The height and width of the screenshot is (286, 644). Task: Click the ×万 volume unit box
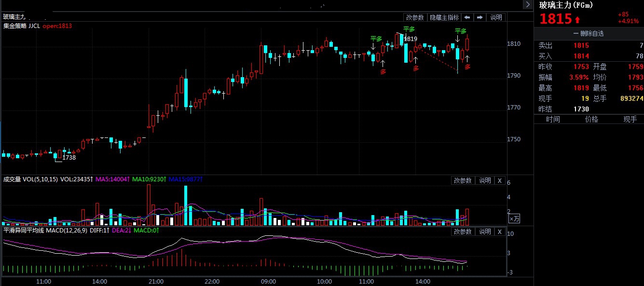[x=514, y=218]
